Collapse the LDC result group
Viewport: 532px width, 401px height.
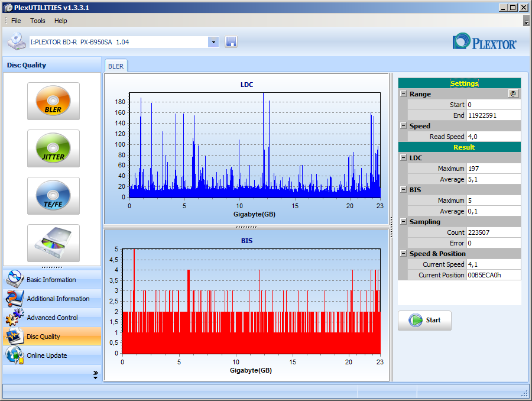point(403,157)
